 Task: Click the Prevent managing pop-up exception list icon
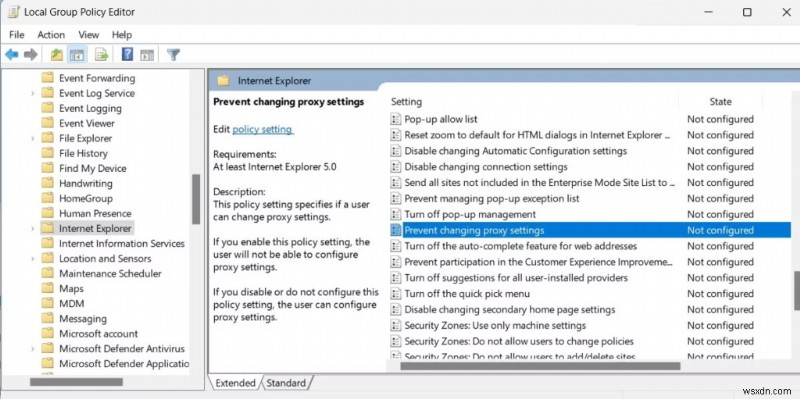coord(395,198)
